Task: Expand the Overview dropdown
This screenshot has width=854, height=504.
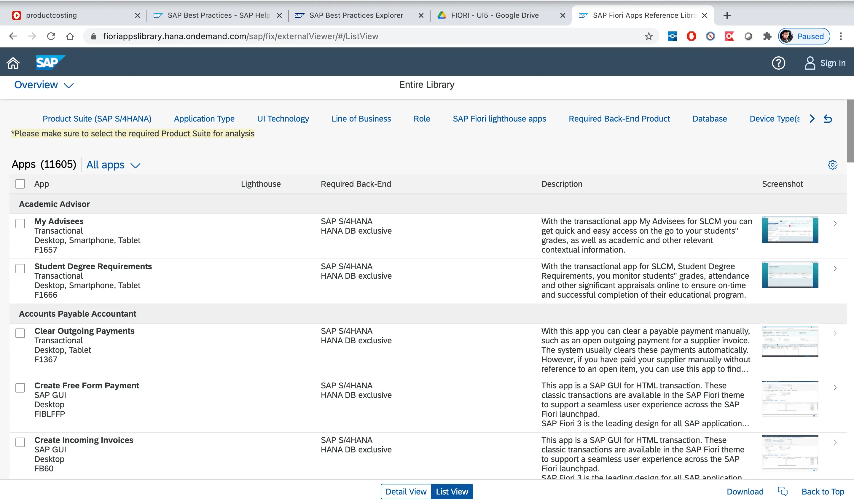Action: (x=44, y=84)
